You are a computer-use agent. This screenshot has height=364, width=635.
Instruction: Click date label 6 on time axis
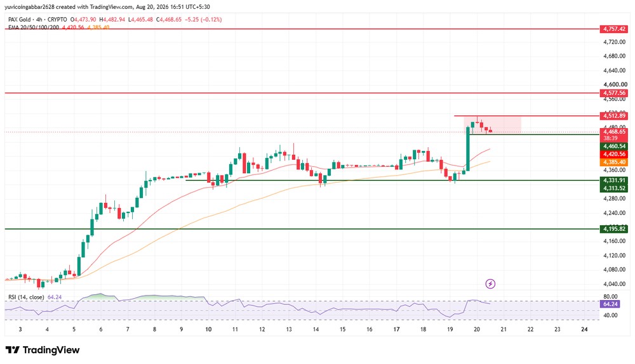pos(101,330)
